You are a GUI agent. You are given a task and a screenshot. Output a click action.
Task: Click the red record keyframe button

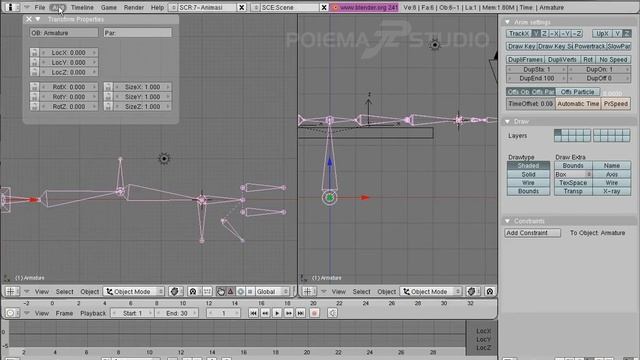pos(314,313)
